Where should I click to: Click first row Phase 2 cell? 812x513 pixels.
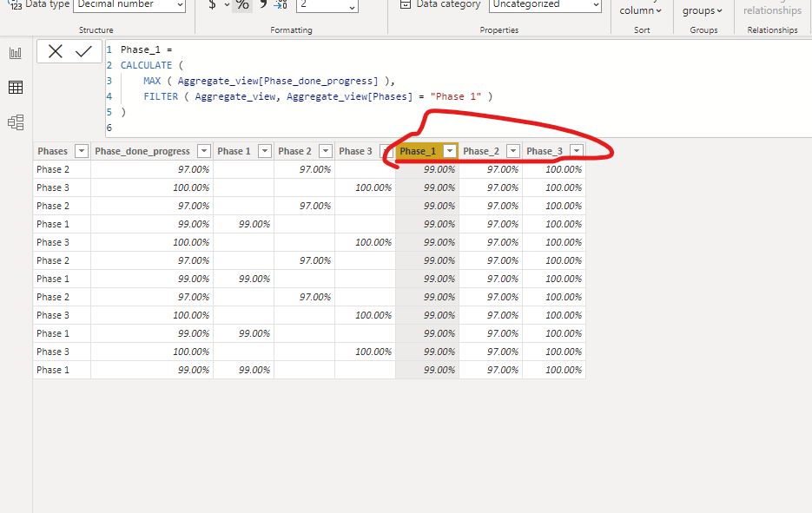62,169
